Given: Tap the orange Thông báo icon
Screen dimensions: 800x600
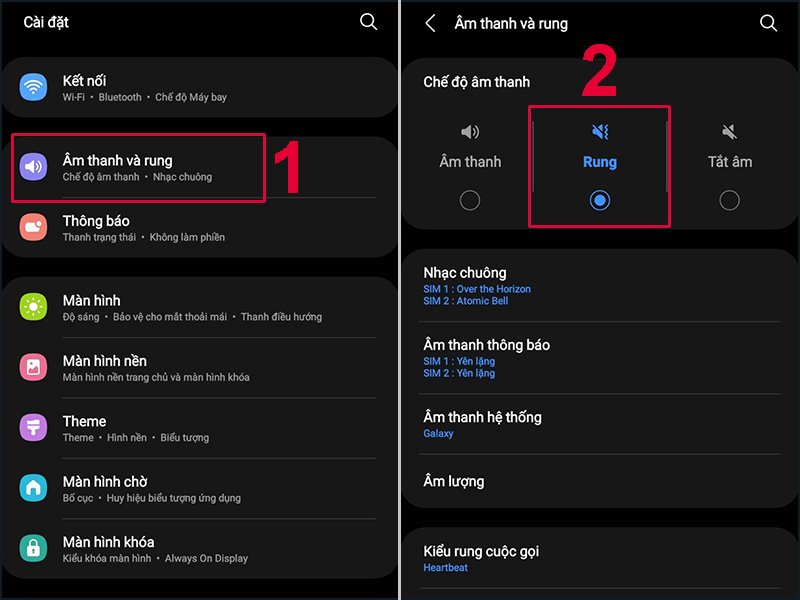Looking at the screenshot, I should pos(34,228).
